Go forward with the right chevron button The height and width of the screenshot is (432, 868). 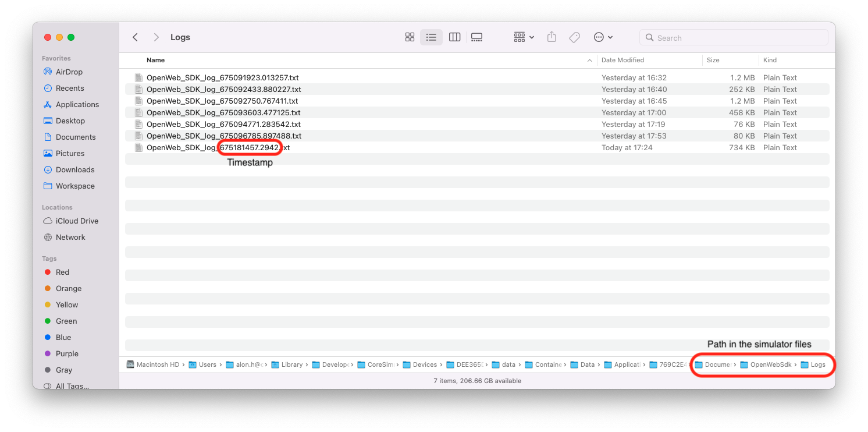coord(156,37)
